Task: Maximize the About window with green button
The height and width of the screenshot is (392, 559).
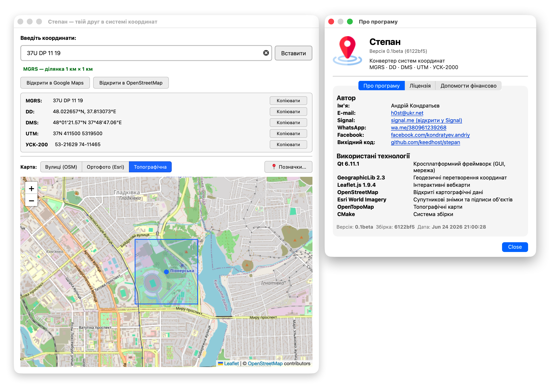Action: (x=350, y=22)
